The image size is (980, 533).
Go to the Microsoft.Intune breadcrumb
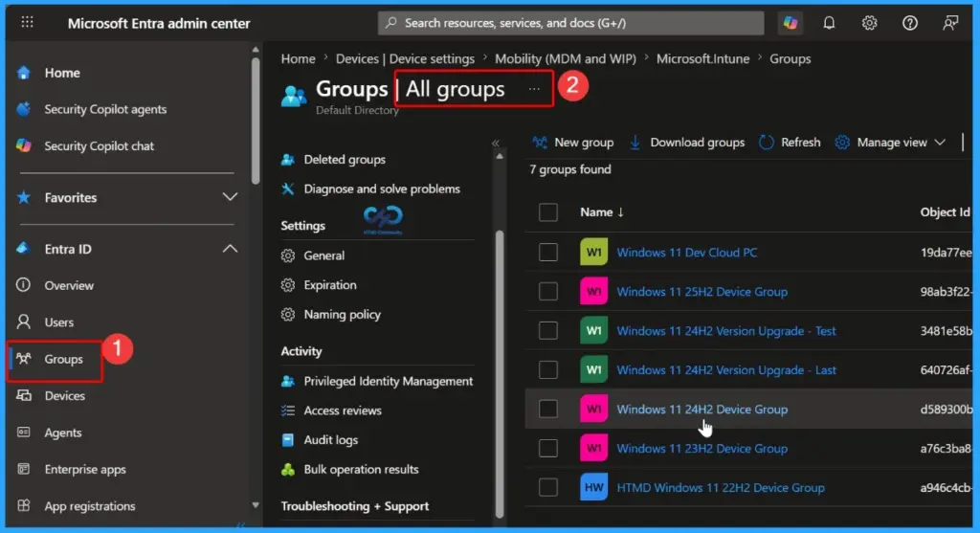[x=702, y=58]
